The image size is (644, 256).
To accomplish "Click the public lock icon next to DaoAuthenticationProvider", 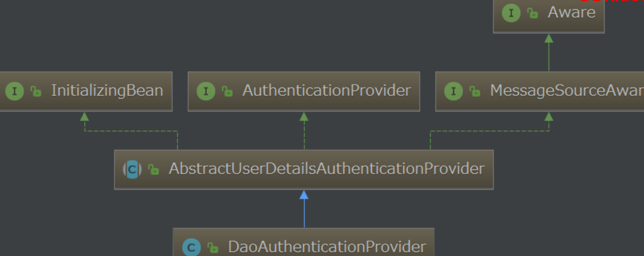I will 213,248.
